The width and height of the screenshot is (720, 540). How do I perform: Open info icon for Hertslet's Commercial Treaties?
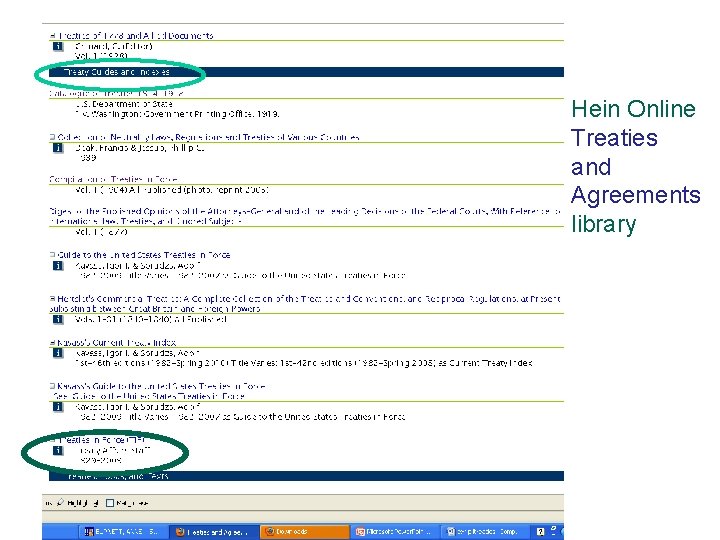[x=58, y=319]
